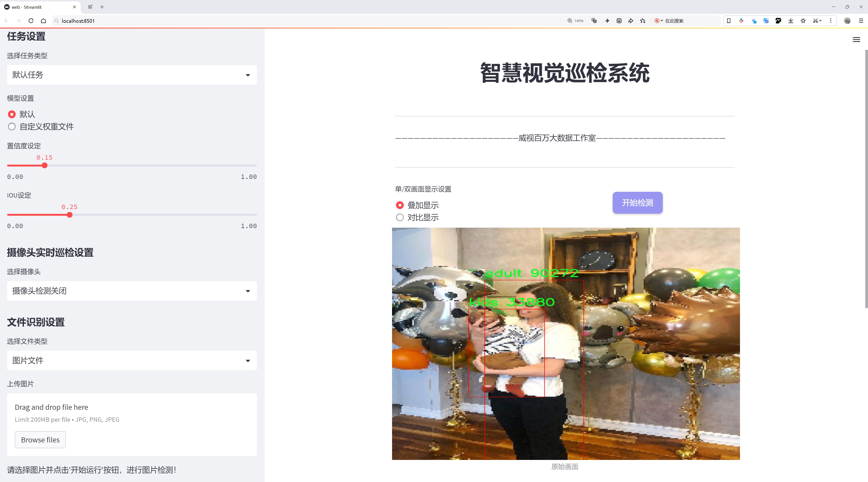868x482 pixels.
Task: Click the black and green extension icon
Action: tap(778, 20)
